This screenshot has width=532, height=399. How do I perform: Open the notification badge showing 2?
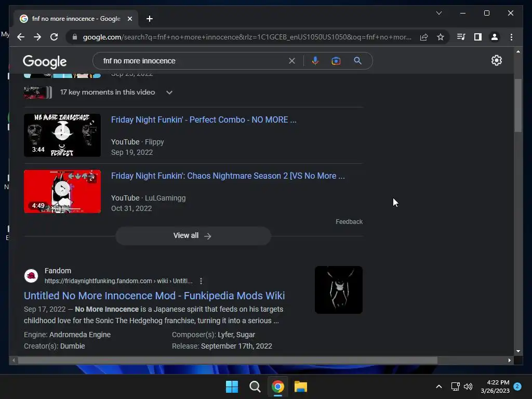pyautogui.click(x=517, y=387)
